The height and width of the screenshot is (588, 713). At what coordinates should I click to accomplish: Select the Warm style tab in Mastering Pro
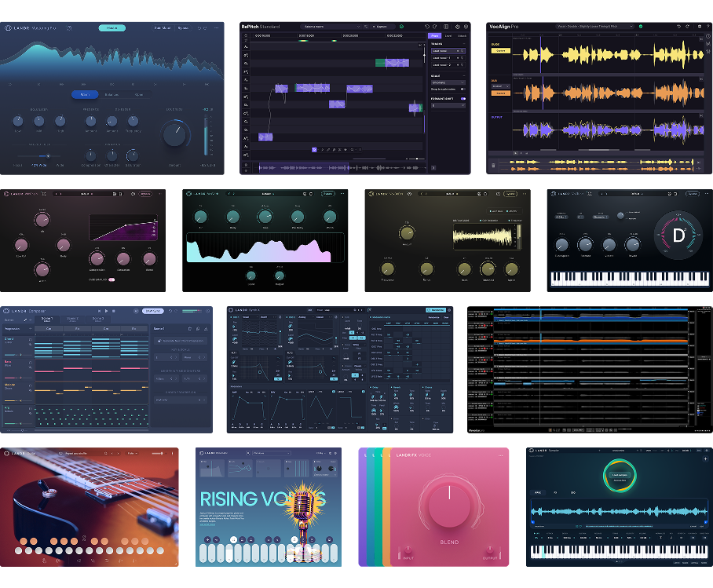coord(85,94)
